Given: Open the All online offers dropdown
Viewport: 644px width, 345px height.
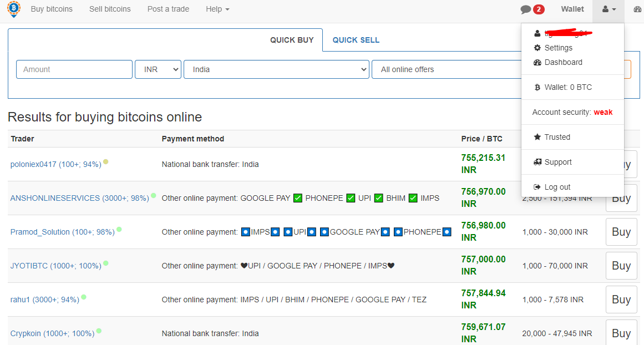Looking at the screenshot, I should pyautogui.click(x=447, y=69).
